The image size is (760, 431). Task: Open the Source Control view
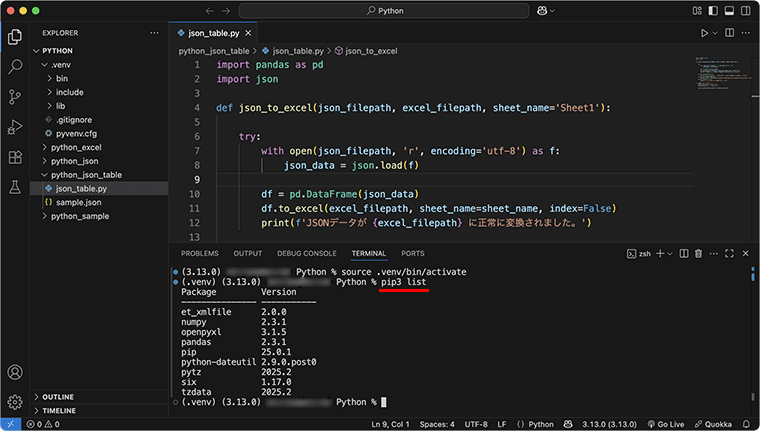(x=15, y=97)
